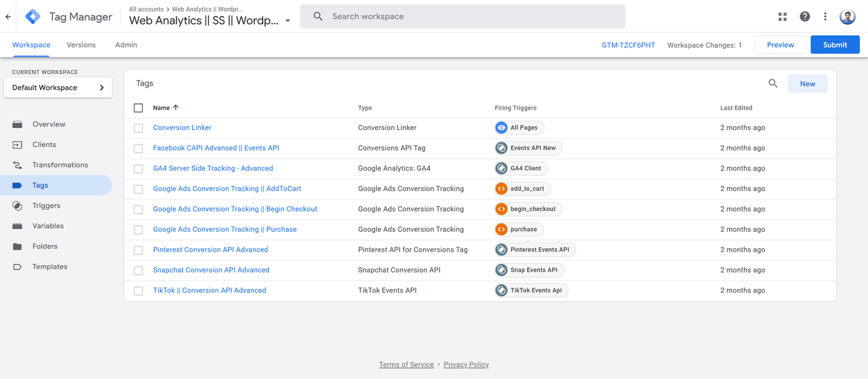Check the Conversion Linker row checkbox
This screenshot has width=868, height=379.
[x=138, y=127]
